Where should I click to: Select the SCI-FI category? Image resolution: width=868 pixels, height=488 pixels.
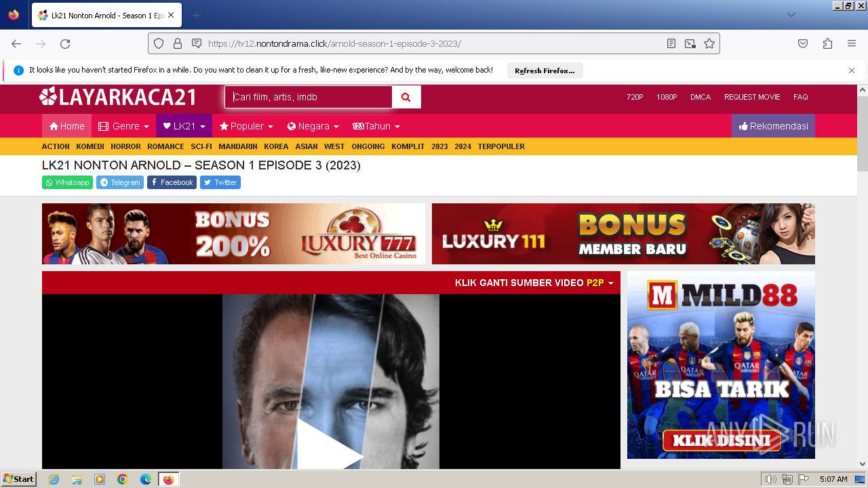(201, 146)
